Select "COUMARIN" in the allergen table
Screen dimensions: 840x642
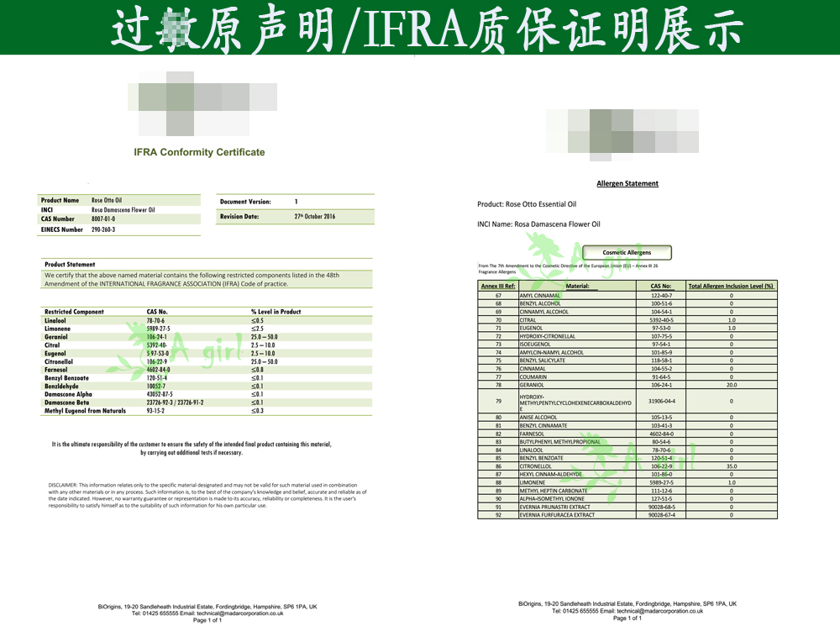click(x=533, y=376)
